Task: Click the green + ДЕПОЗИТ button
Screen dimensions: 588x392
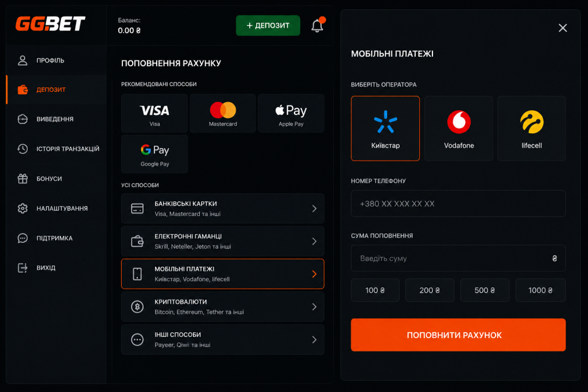Action: click(268, 25)
